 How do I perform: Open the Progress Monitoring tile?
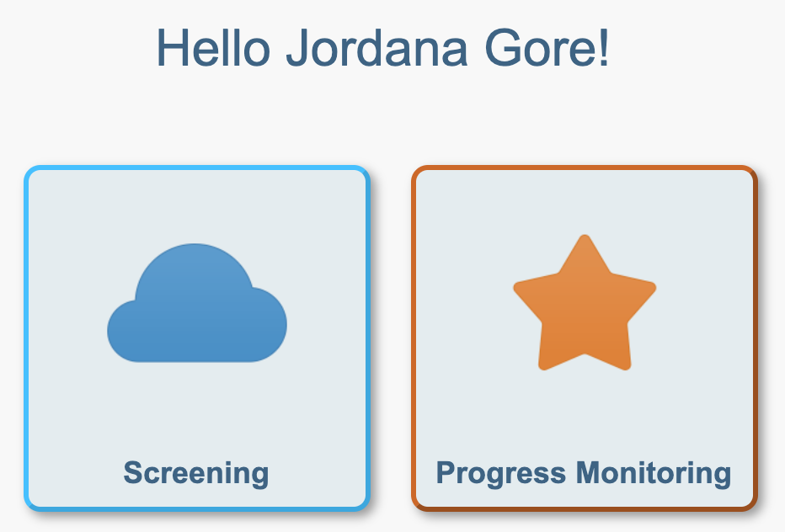point(585,338)
